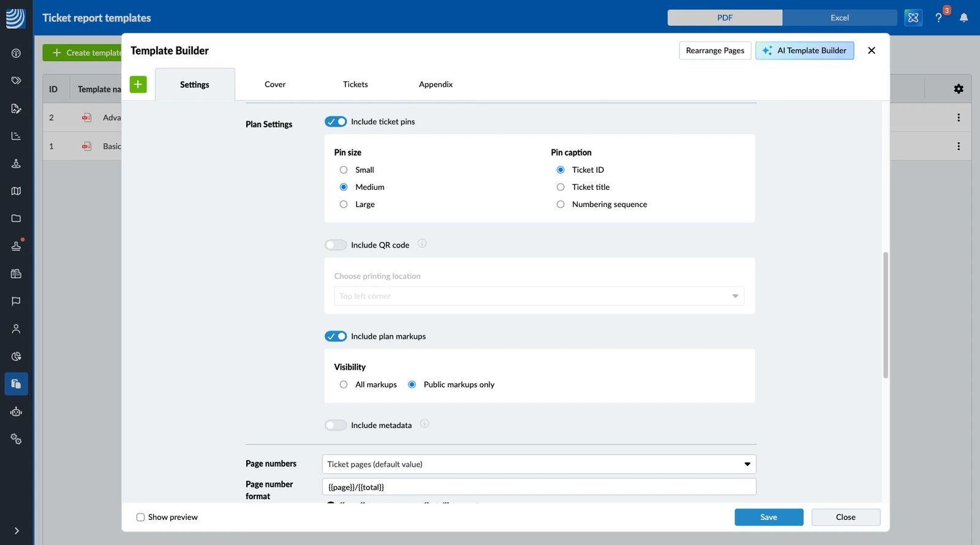Viewport: 980px width, 545px height.
Task: Click the green plus add page button
Action: (138, 85)
